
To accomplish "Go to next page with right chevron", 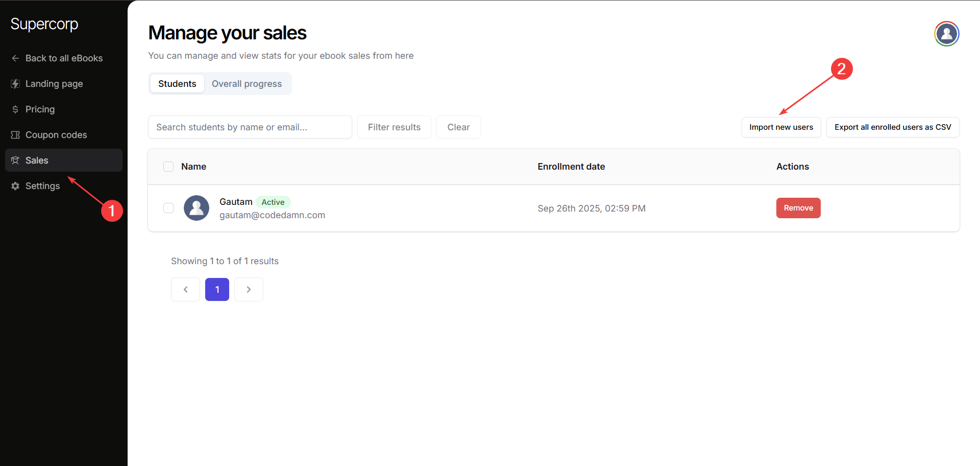I will [249, 290].
